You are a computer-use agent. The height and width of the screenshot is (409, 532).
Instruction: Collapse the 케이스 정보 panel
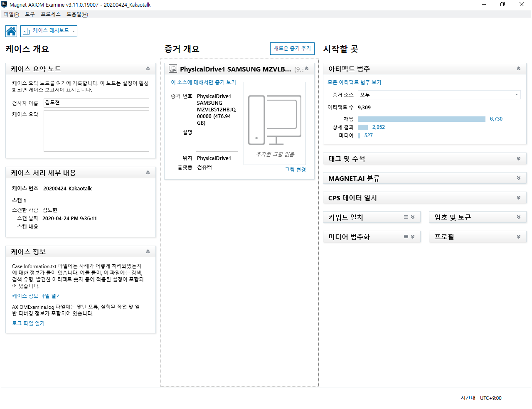(x=148, y=251)
